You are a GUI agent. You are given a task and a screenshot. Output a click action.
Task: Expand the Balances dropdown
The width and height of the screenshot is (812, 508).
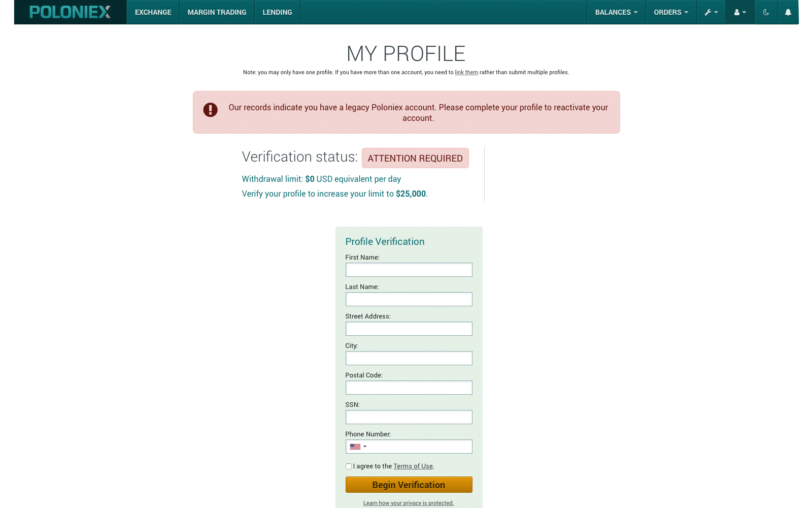point(616,12)
